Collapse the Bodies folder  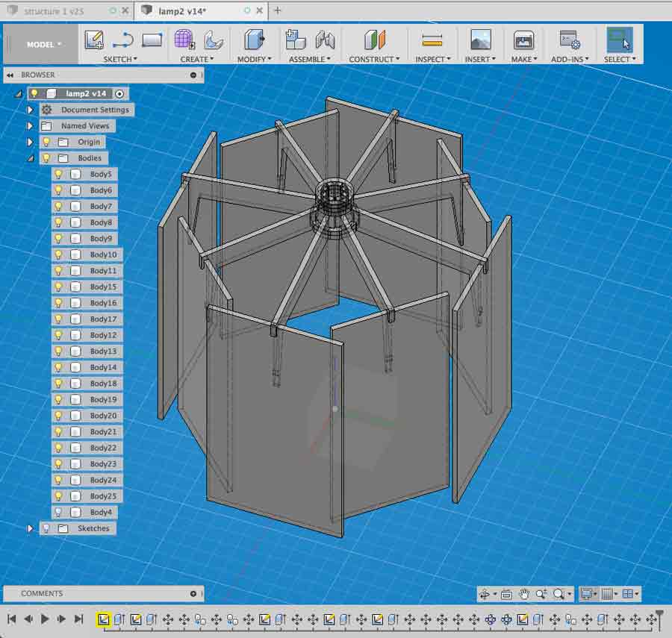tap(31, 158)
